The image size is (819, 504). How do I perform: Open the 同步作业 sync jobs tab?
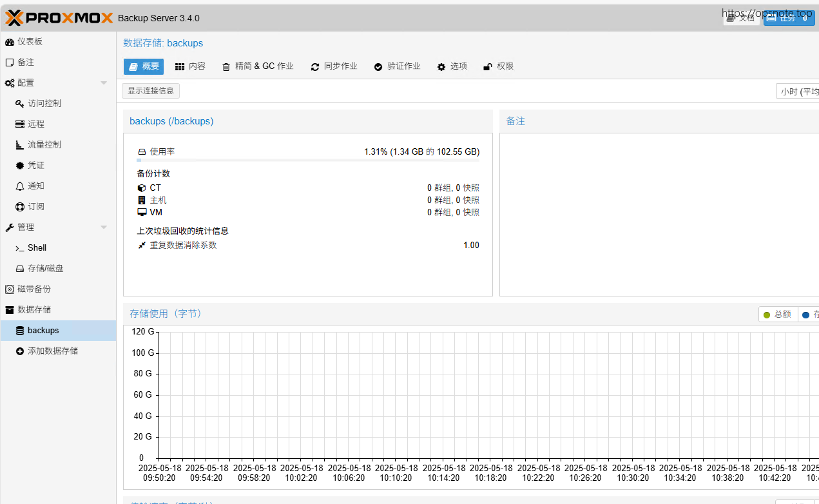(x=334, y=66)
